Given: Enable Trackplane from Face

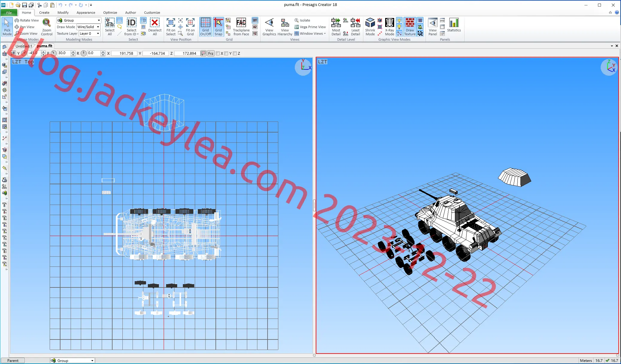Looking at the screenshot, I should (241, 27).
